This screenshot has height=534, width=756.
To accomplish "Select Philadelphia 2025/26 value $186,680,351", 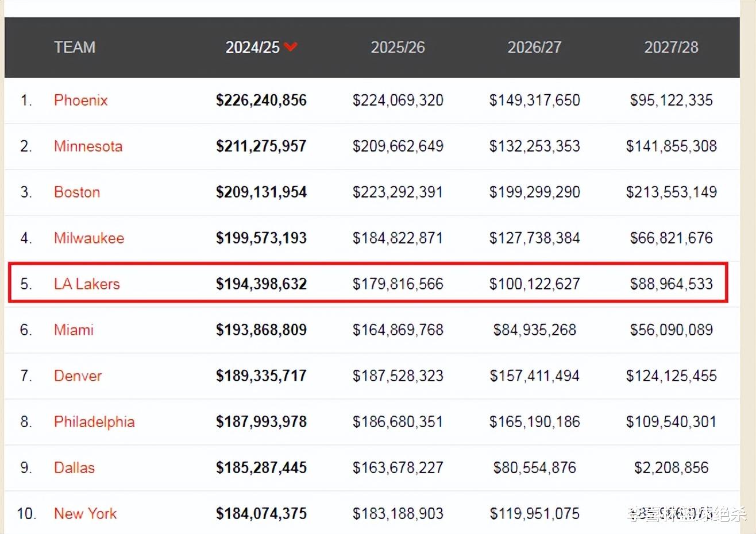I will (398, 421).
